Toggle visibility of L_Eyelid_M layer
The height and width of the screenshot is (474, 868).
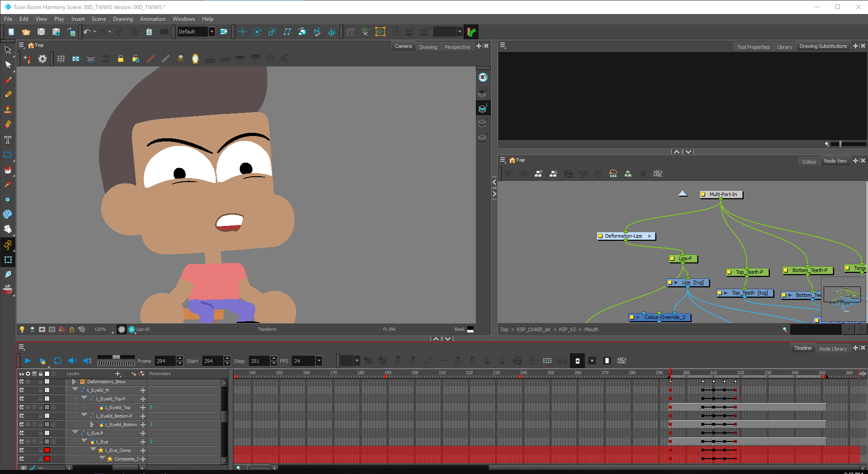coord(22,390)
